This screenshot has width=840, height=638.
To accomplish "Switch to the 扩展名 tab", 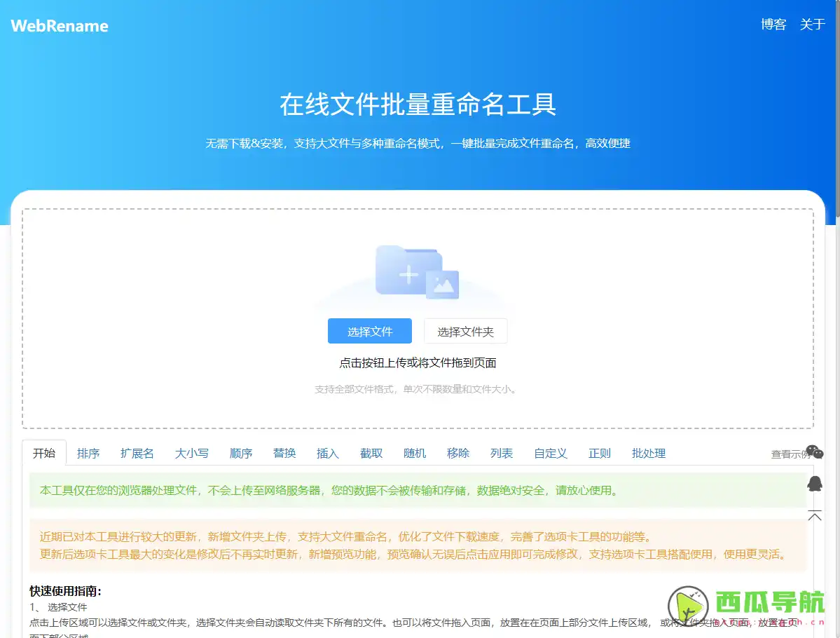I will (x=137, y=453).
